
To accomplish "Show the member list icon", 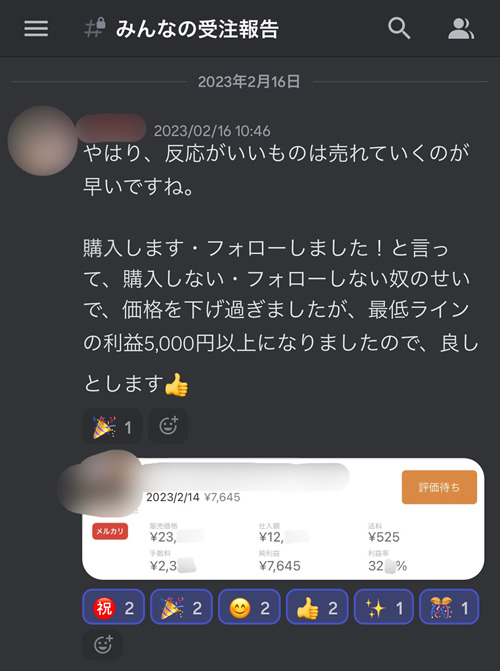I will pos(461,29).
